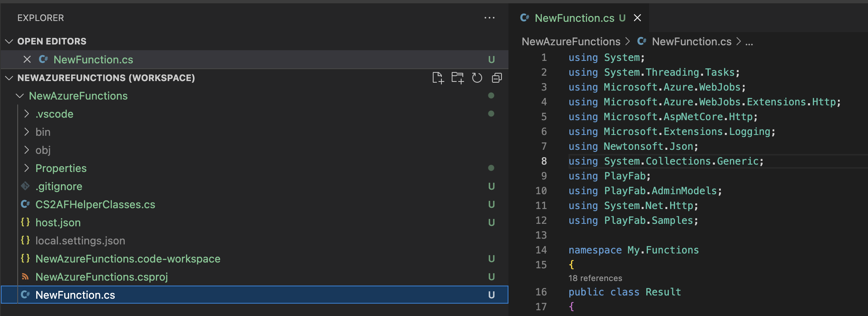This screenshot has height=316, width=868.
Task: Click 'PlayFab.Samples' on line 12
Action: (648, 221)
